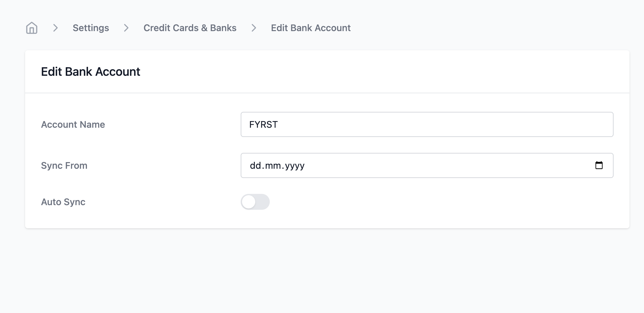Click the chevron before Edit Bank Account breadcrumb

click(x=254, y=28)
